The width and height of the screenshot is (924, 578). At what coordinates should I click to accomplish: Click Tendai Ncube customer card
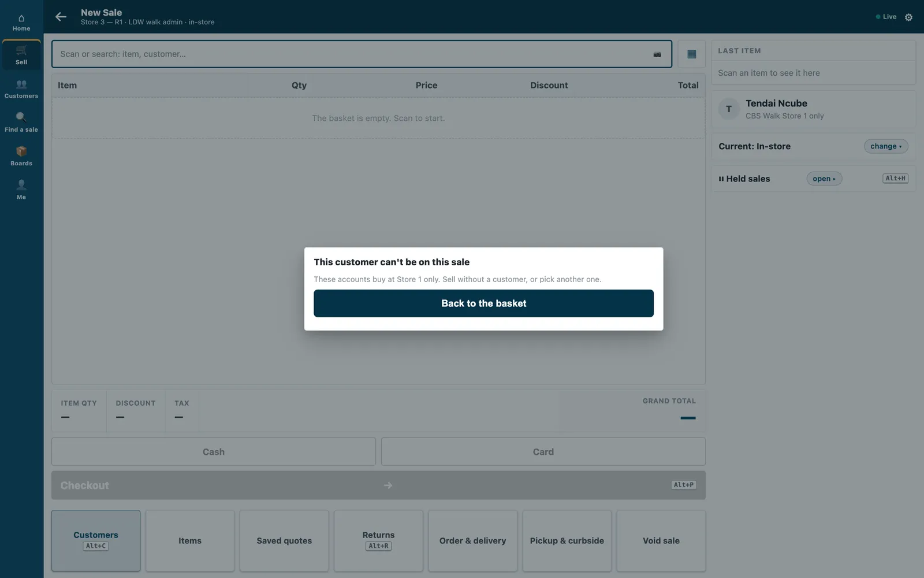click(x=813, y=109)
